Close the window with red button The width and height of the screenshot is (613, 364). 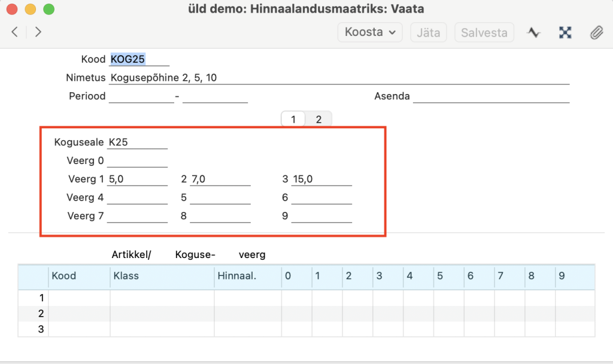[x=12, y=9]
